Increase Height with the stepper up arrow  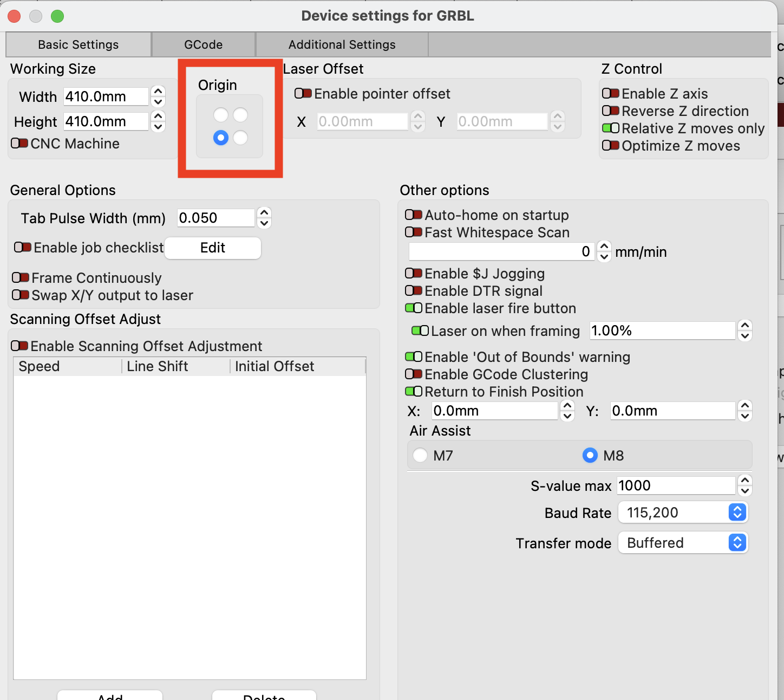click(158, 116)
